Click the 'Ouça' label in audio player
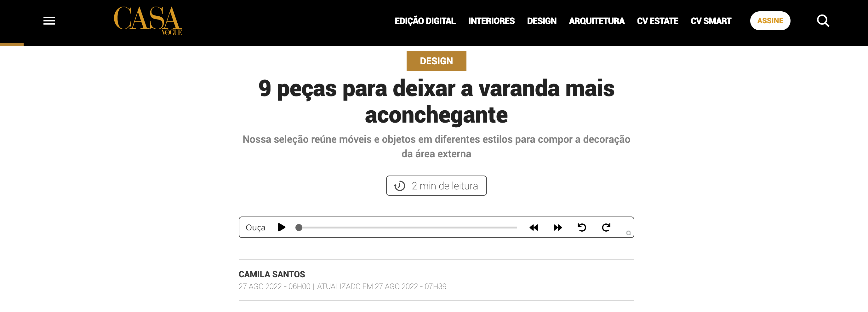868x312 pixels. click(x=255, y=228)
